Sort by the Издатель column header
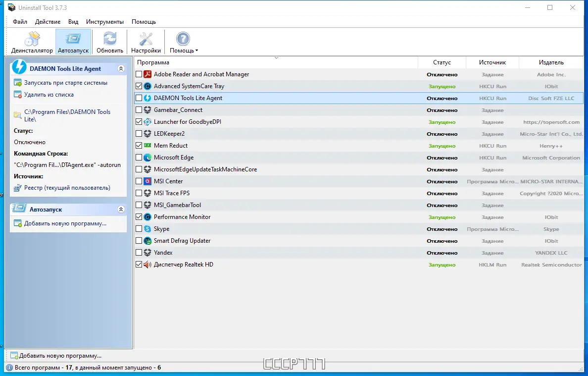This screenshot has height=376, width=588. (551, 62)
